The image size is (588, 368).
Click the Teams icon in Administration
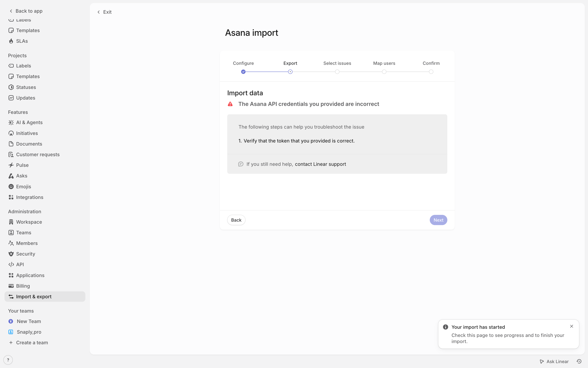click(x=11, y=232)
